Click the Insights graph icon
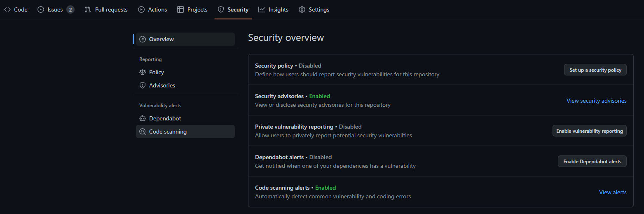 point(262,9)
